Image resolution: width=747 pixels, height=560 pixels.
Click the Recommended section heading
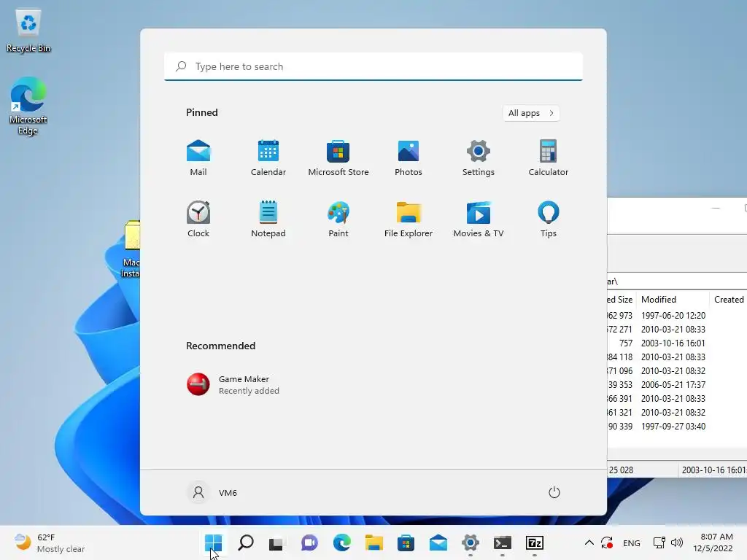tap(220, 346)
